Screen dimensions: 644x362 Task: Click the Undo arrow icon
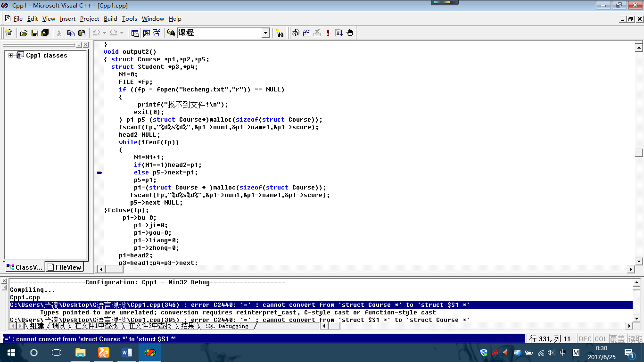point(96,33)
